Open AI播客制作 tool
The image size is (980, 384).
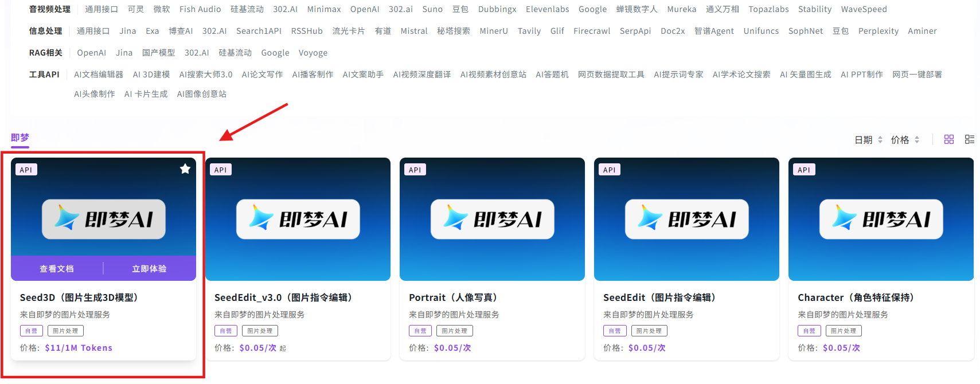pos(313,75)
